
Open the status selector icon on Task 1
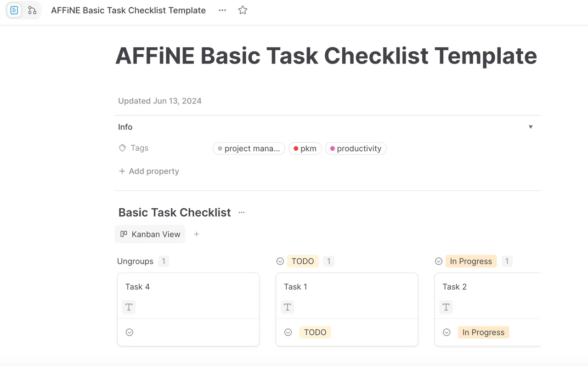(x=288, y=332)
